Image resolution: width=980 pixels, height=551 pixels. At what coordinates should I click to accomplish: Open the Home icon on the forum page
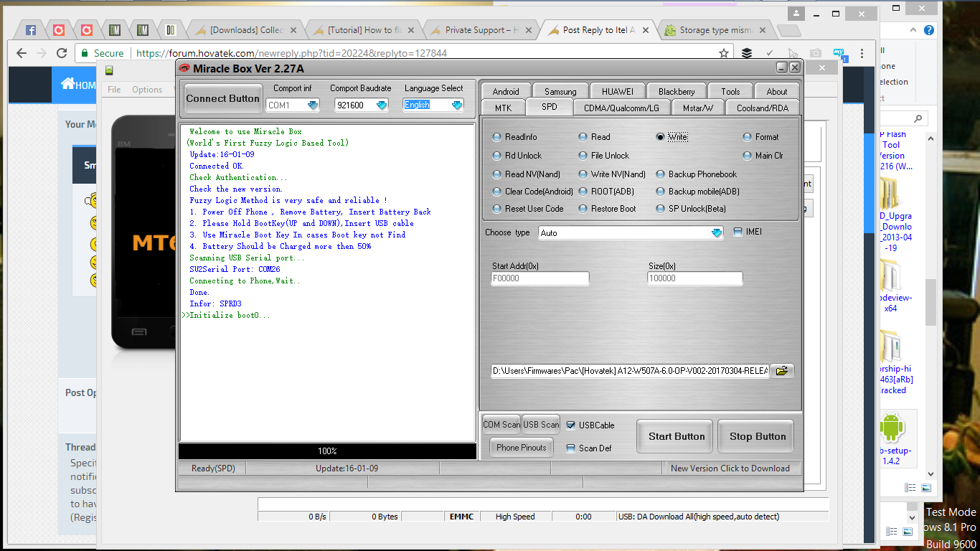click(68, 84)
